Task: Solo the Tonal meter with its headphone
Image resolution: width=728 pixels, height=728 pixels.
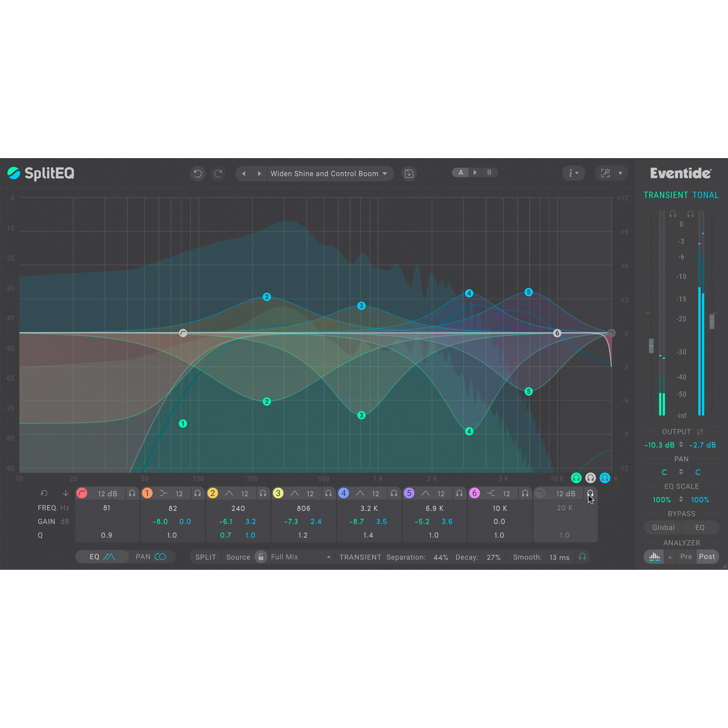Action: click(x=690, y=214)
